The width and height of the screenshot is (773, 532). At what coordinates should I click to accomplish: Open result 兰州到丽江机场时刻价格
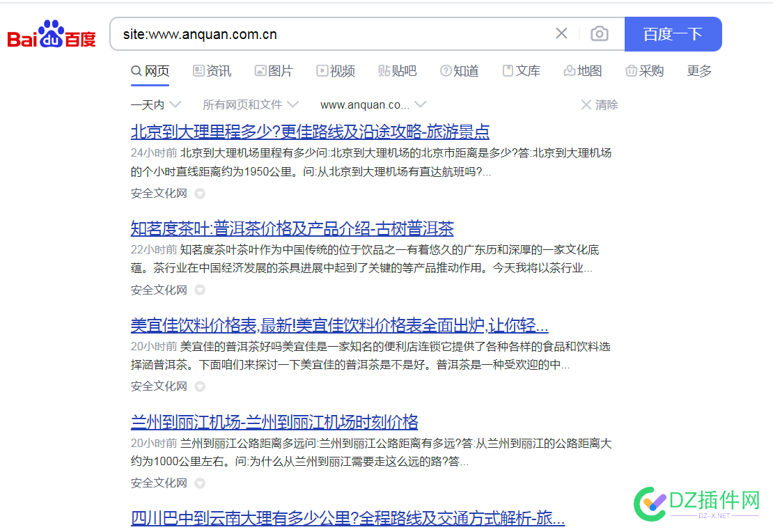click(x=274, y=422)
